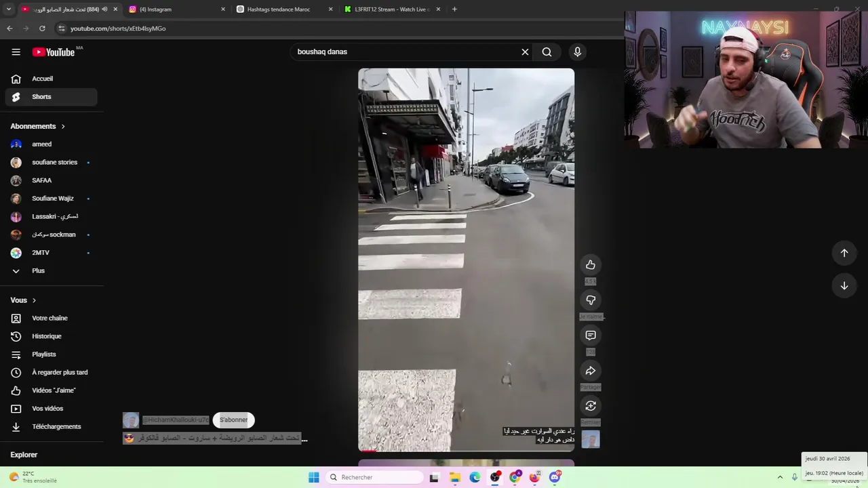Go back in the browser
The height and width of the screenshot is (488, 868).
[9, 28]
